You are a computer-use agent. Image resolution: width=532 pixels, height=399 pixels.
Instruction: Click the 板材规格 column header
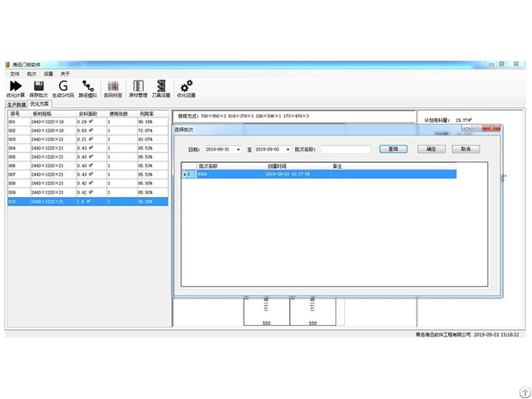pos(42,114)
